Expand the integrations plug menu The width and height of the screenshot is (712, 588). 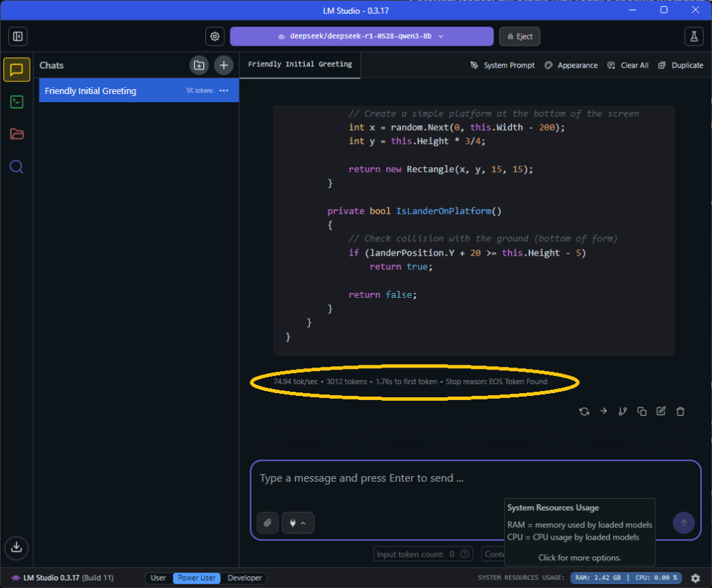297,522
